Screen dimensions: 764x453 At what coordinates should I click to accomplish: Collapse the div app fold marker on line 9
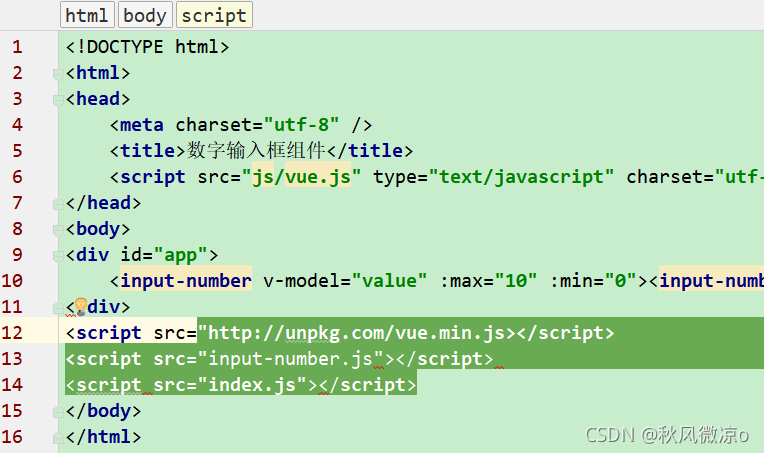pos(58,256)
